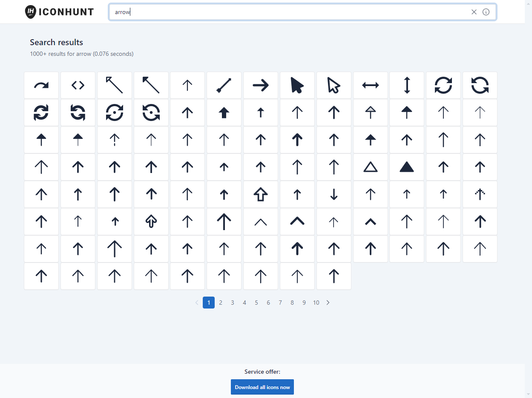
Task: Select the curved redo arrow icon
Action: (41, 85)
